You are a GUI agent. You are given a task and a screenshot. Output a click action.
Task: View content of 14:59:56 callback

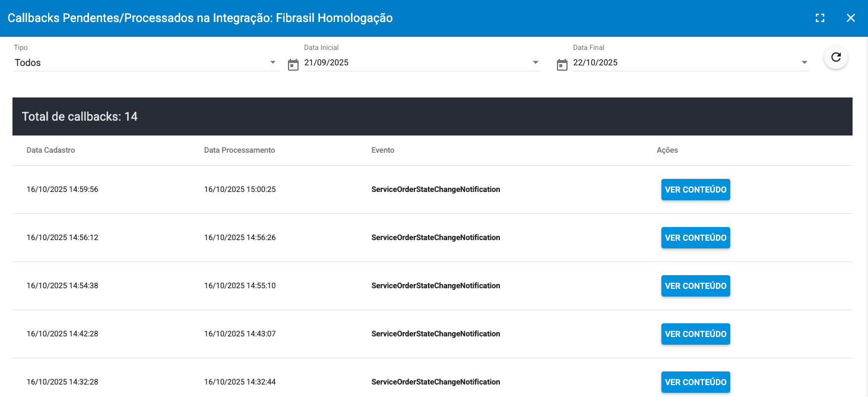[x=695, y=190]
